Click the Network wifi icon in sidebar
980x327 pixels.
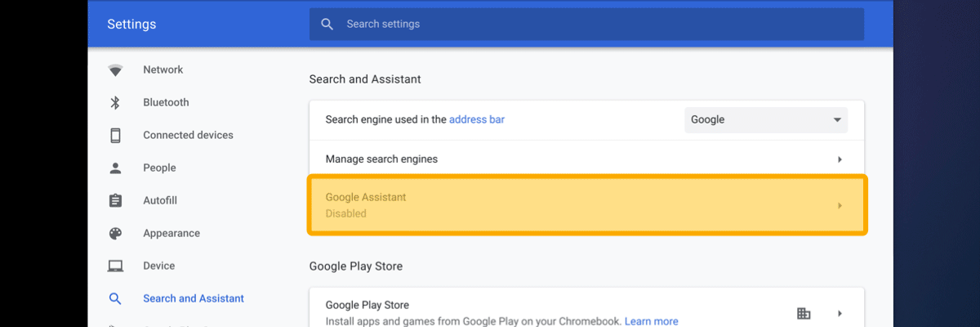click(x=115, y=70)
